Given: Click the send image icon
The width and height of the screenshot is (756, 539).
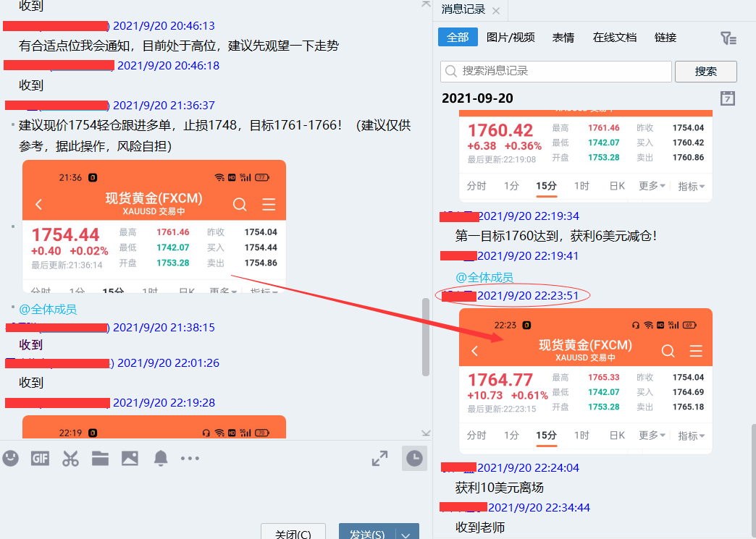Looking at the screenshot, I should point(129,458).
